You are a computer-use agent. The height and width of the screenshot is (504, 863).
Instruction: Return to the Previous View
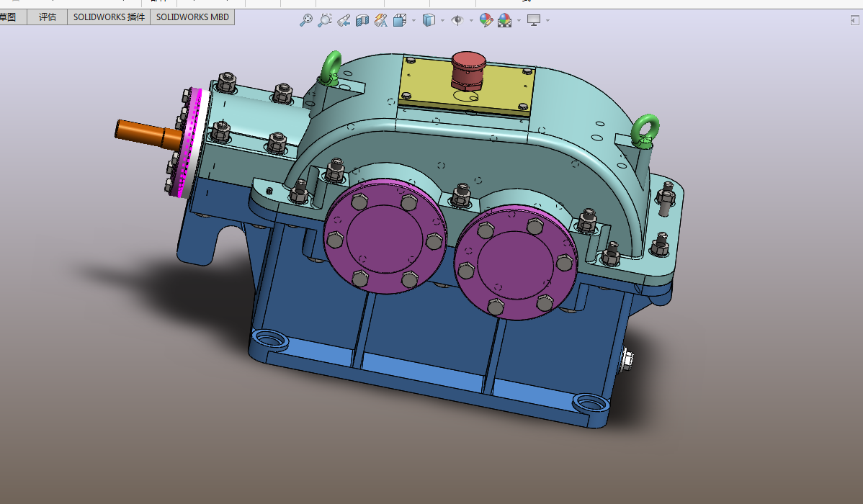[344, 21]
